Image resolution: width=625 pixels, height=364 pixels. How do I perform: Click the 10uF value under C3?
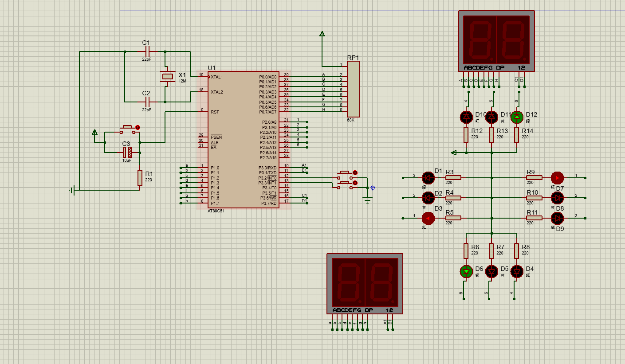coord(127,160)
